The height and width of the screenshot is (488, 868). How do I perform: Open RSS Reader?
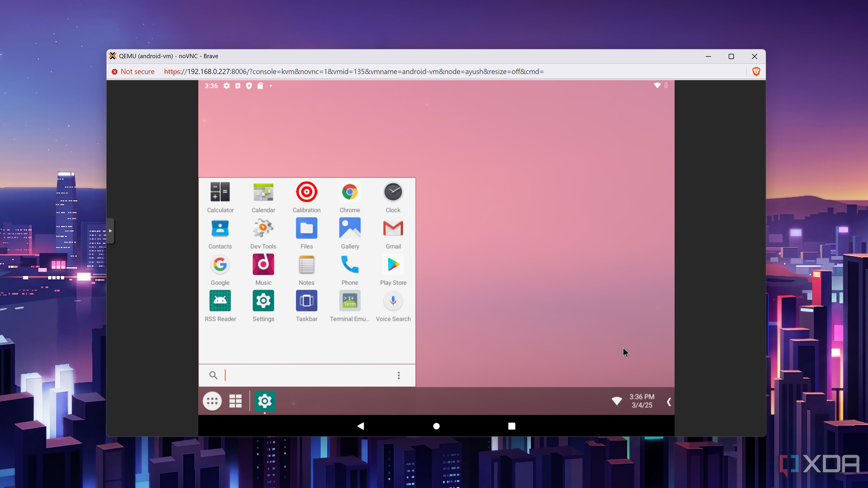click(x=220, y=307)
